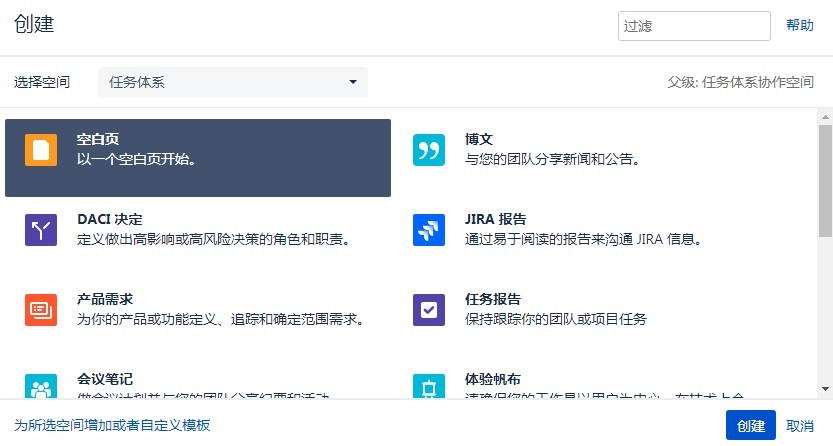Click the 会议笔记 people icon
Image resolution: width=833 pixels, height=446 pixels.
coord(41,386)
